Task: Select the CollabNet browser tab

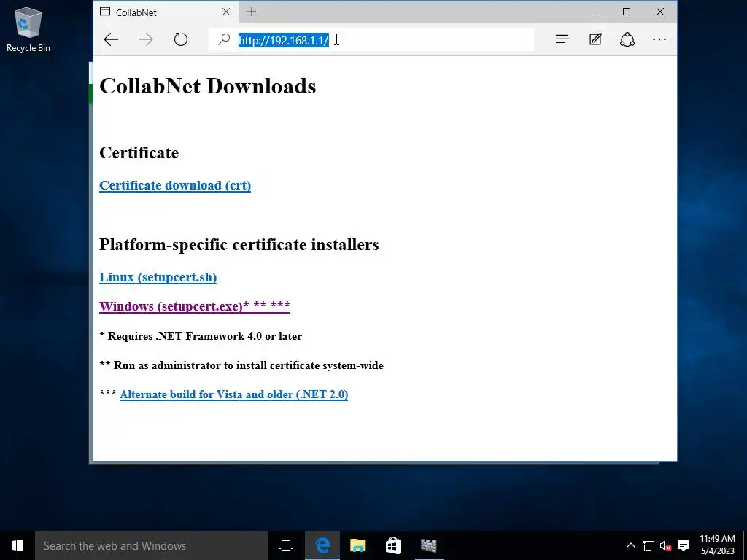Action: point(166,12)
